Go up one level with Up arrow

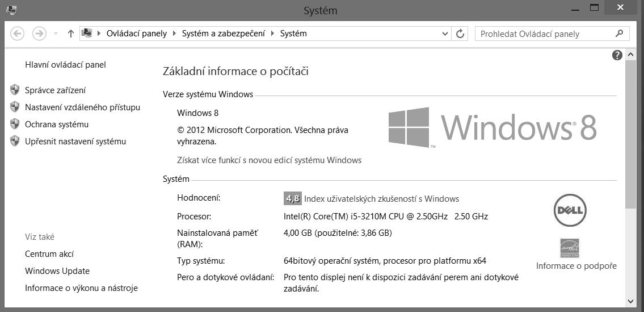pos(70,34)
